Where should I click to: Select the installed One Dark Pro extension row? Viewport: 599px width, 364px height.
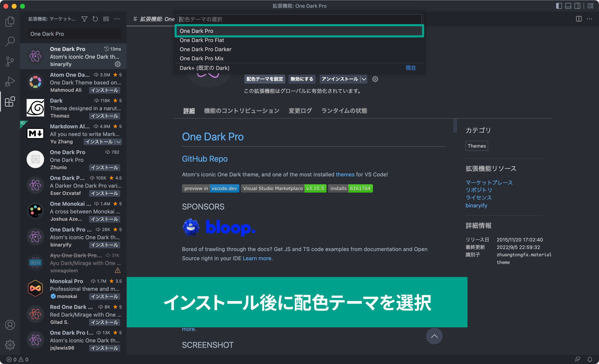(73, 56)
